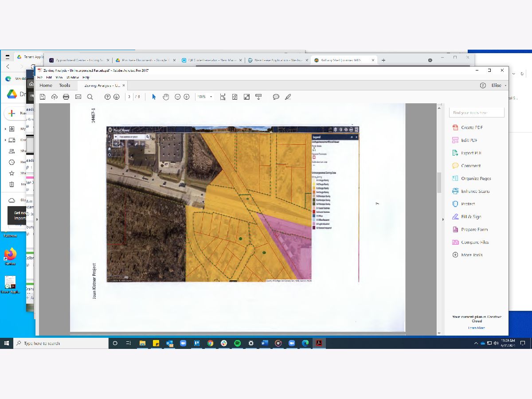Click the find your tools search field
Viewport: 532px width, 399px height.
(477, 113)
